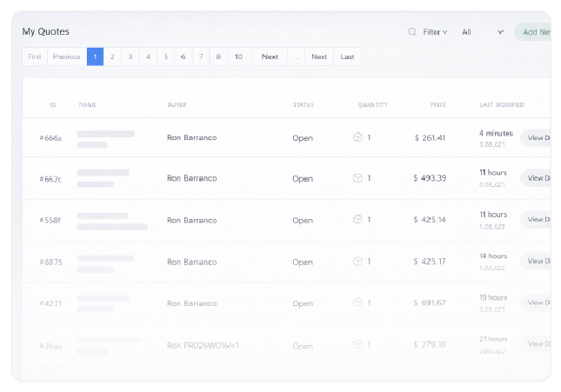
Task: Click price $ 493.39
Action: [430, 178]
